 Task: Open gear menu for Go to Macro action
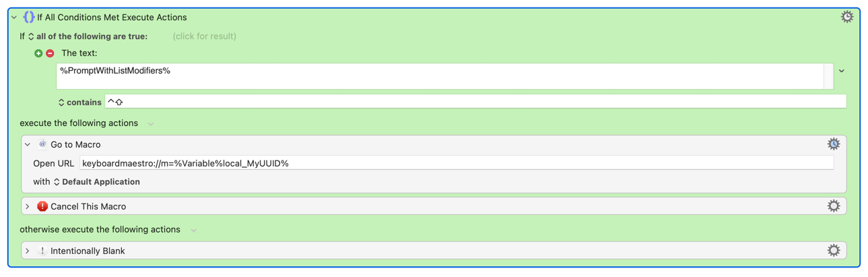coord(834,144)
